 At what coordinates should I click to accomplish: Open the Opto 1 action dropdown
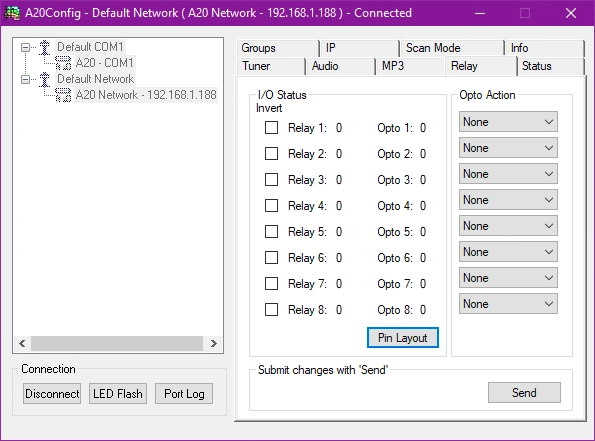click(508, 122)
